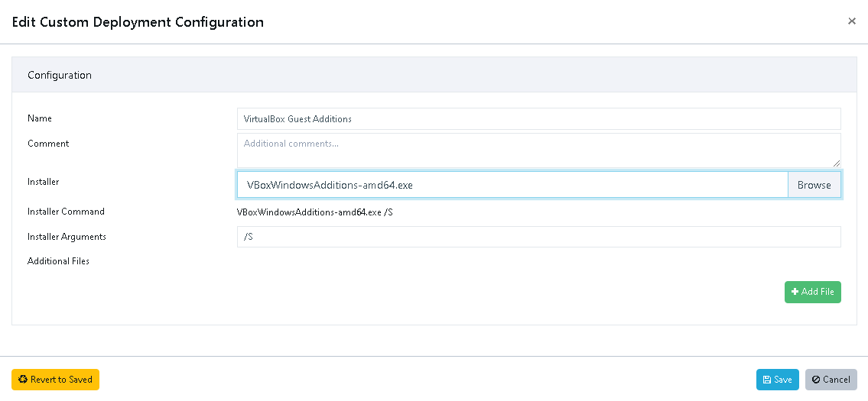The height and width of the screenshot is (401, 868).
Task: Add an additional file
Action: [813, 292]
